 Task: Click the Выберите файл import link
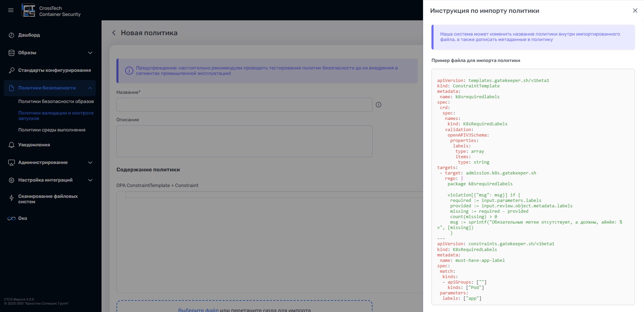198,310
